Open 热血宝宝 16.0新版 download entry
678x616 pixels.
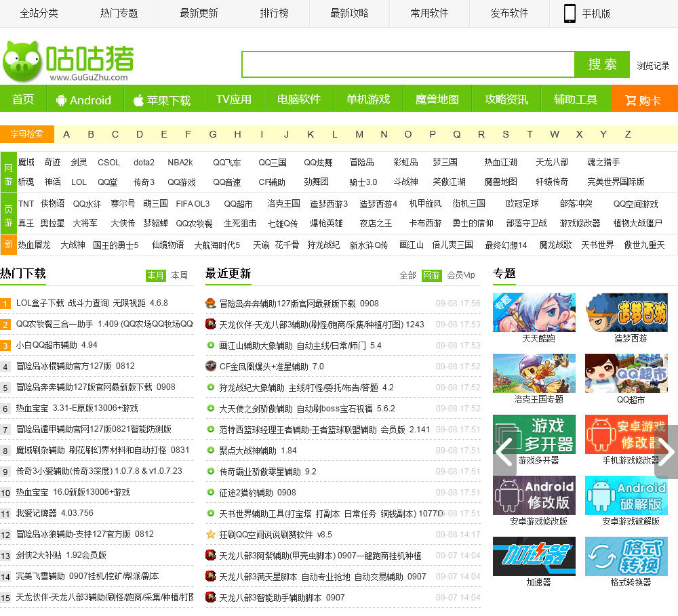tap(73, 492)
